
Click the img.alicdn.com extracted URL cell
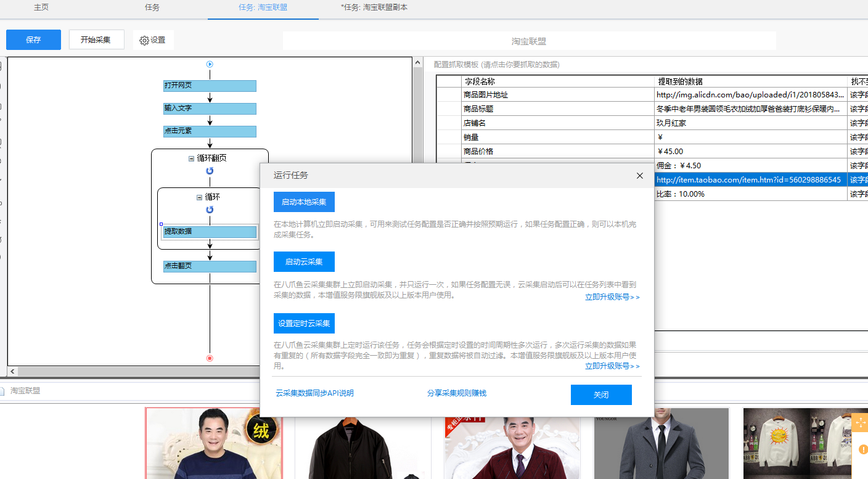pyautogui.click(x=750, y=95)
